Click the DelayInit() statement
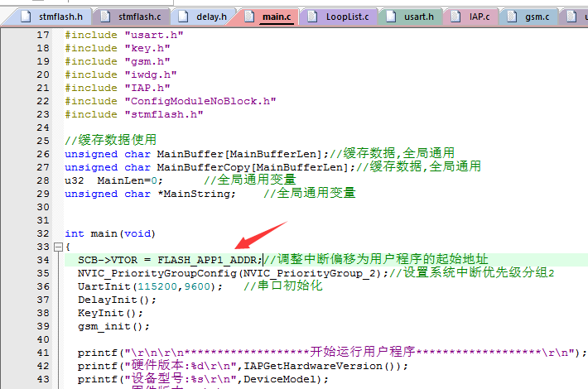588x389 pixels. [117, 300]
